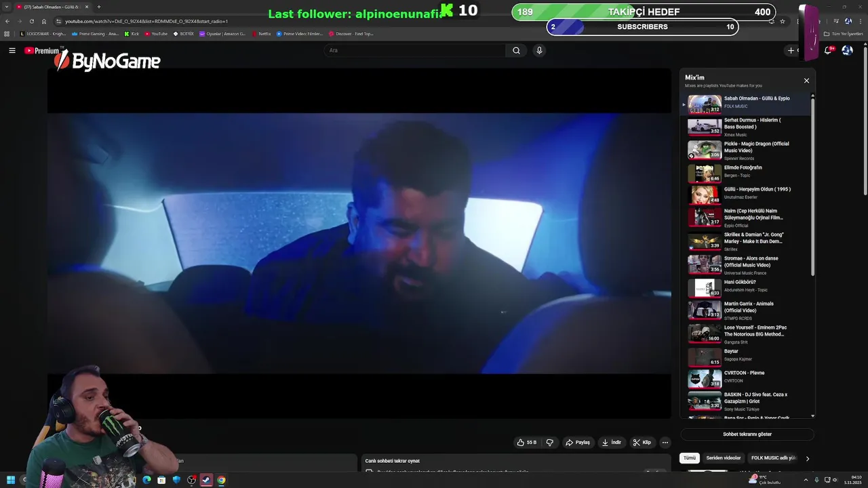Open the YouTube account avatar menu
This screenshot has width=868, height=488.
click(847, 50)
